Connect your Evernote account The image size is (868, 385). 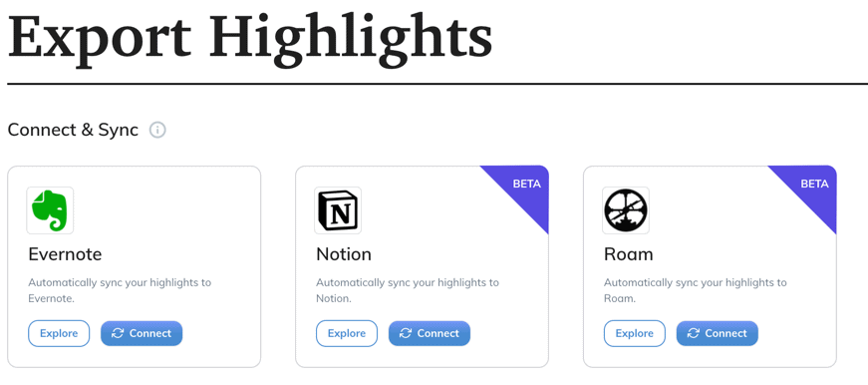pyautogui.click(x=142, y=333)
